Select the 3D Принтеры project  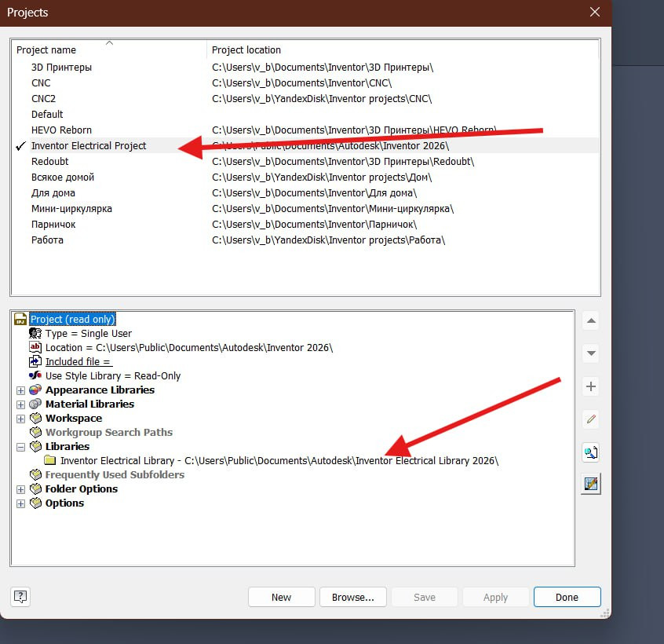tap(61, 68)
